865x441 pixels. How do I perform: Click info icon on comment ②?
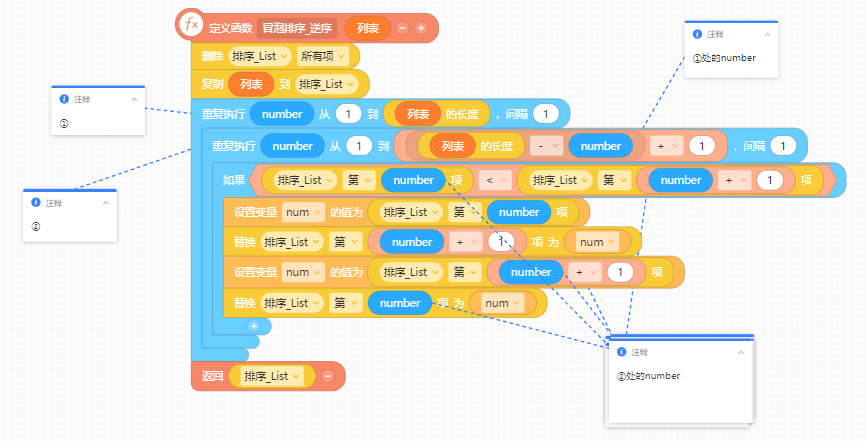[36, 203]
